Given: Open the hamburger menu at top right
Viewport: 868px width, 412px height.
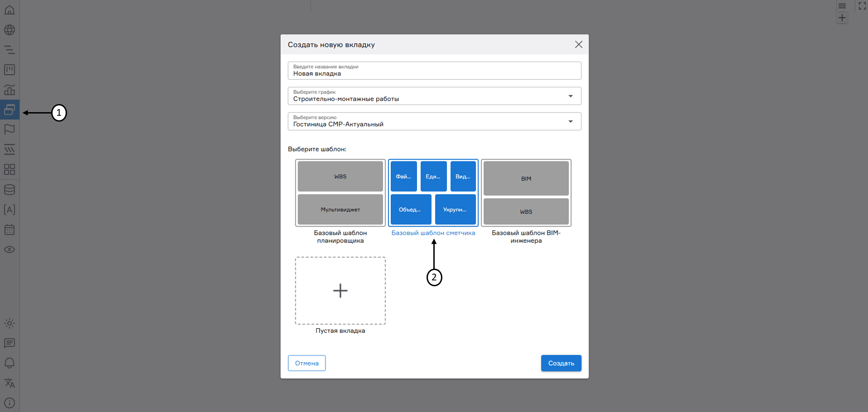Looking at the screenshot, I should pos(842,6).
